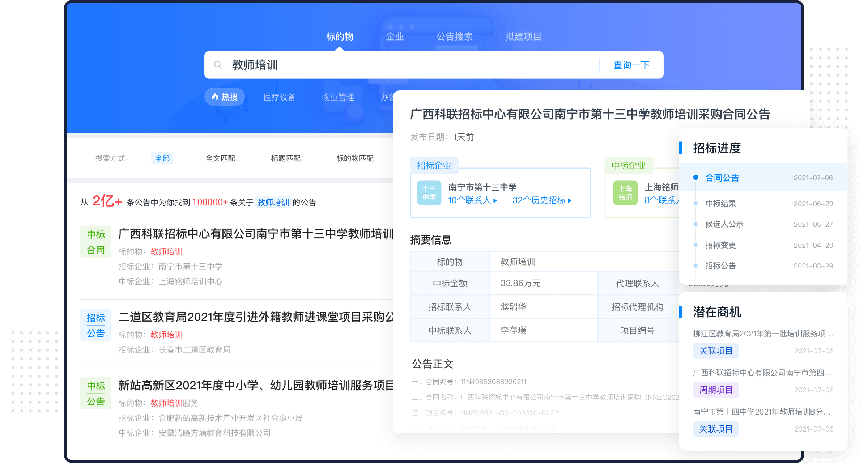This screenshot has width=868, height=463.
Task: Click the 招标公告 badge on second result
Action: tap(95, 325)
